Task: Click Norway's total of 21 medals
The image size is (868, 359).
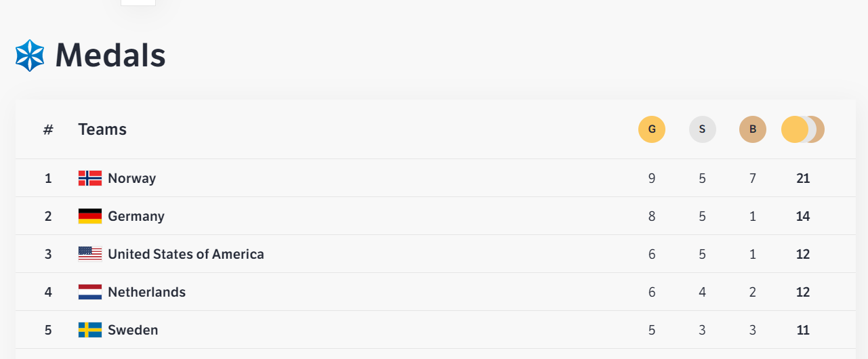Action: (x=803, y=178)
